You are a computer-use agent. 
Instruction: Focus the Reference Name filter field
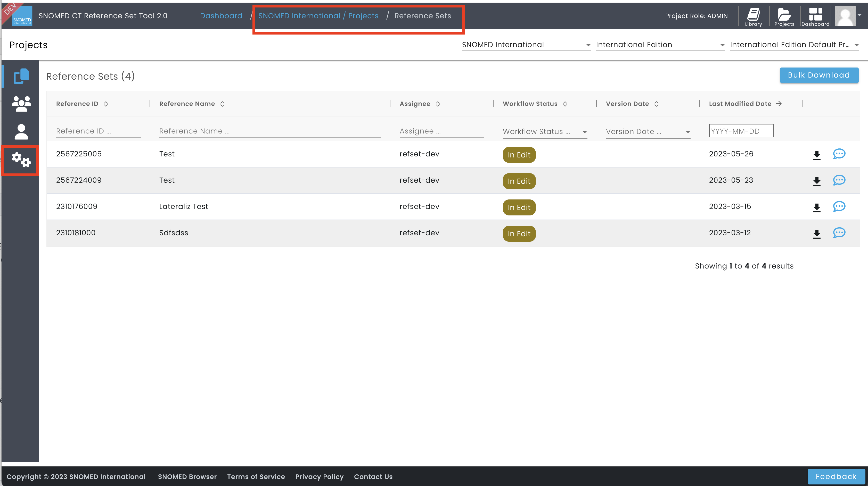pos(270,131)
